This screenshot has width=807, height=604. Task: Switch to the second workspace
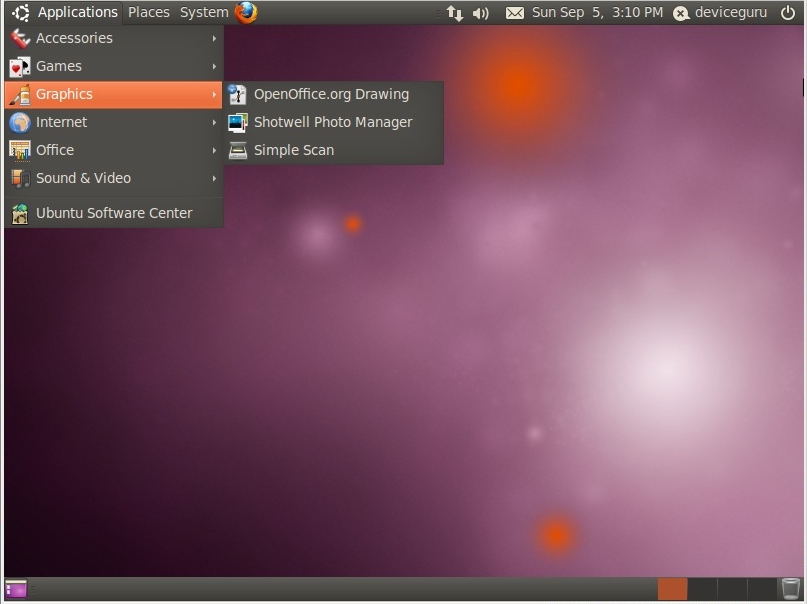tap(702, 589)
